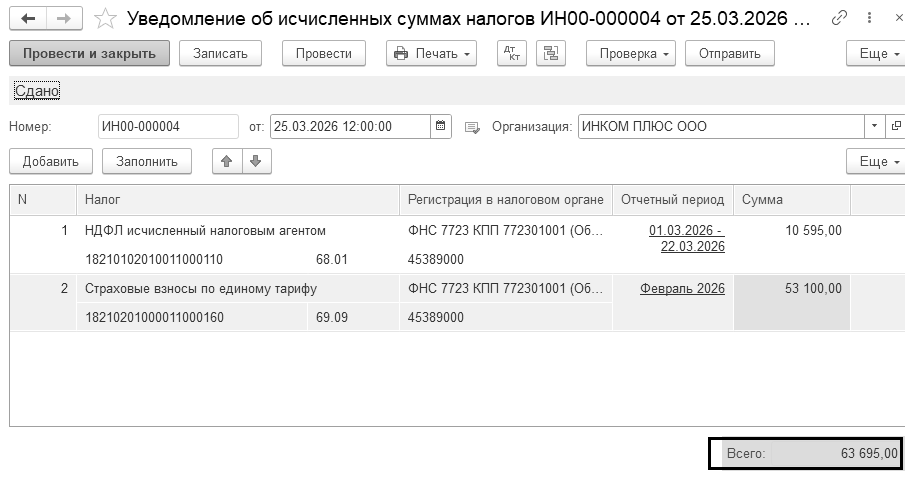The height and width of the screenshot is (477, 905).
Task: Open the table's Еще menu
Action: click(874, 161)
